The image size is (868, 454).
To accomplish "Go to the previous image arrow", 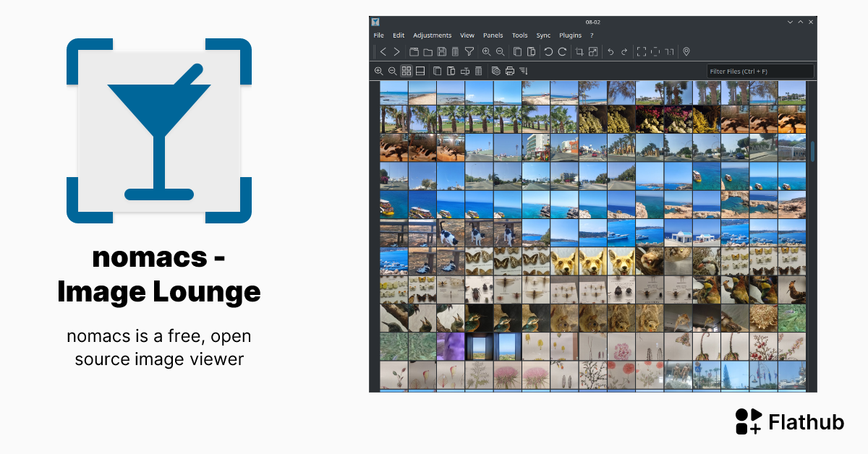I will [383, 51].
